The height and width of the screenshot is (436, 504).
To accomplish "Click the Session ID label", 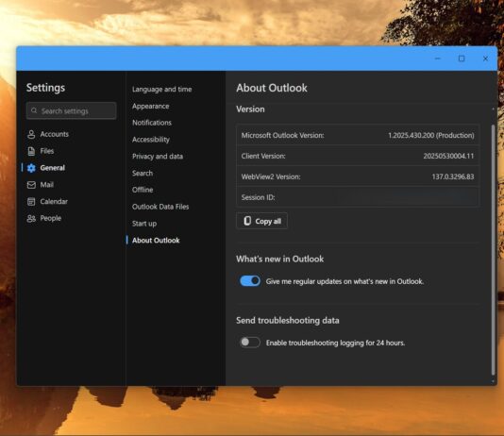I will [x=258, y=197].
